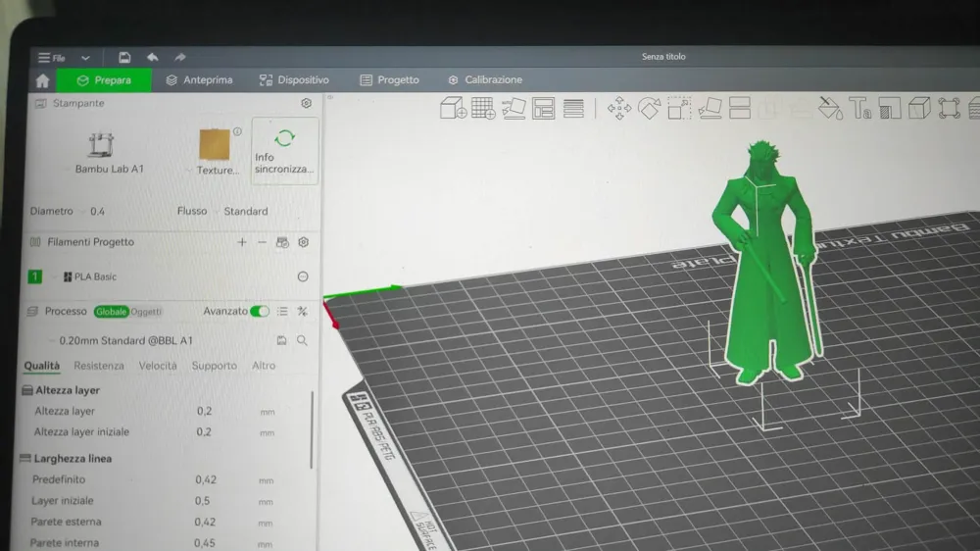Add a filament with the plus icon
This screenshot has height=551, width=980.
point(242,242)
